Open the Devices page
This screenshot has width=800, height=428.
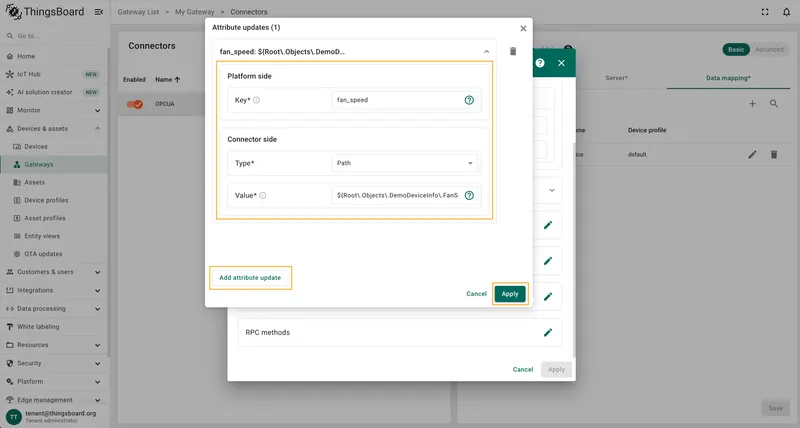(54, 146)
